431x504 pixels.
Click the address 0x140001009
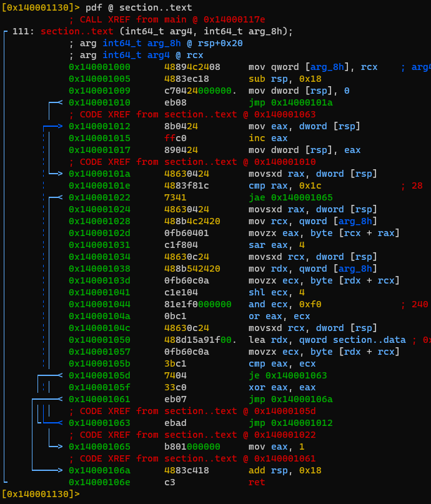pos(100,91)
